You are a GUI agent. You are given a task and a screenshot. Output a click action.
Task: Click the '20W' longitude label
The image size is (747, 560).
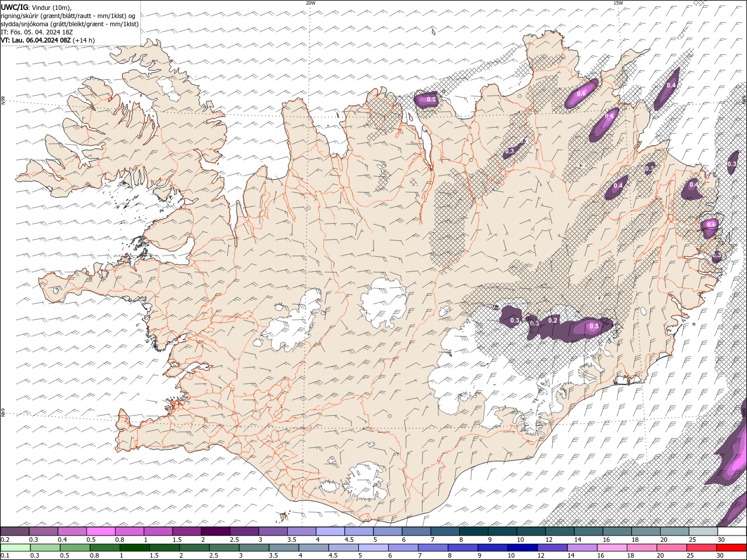(310, 3)
